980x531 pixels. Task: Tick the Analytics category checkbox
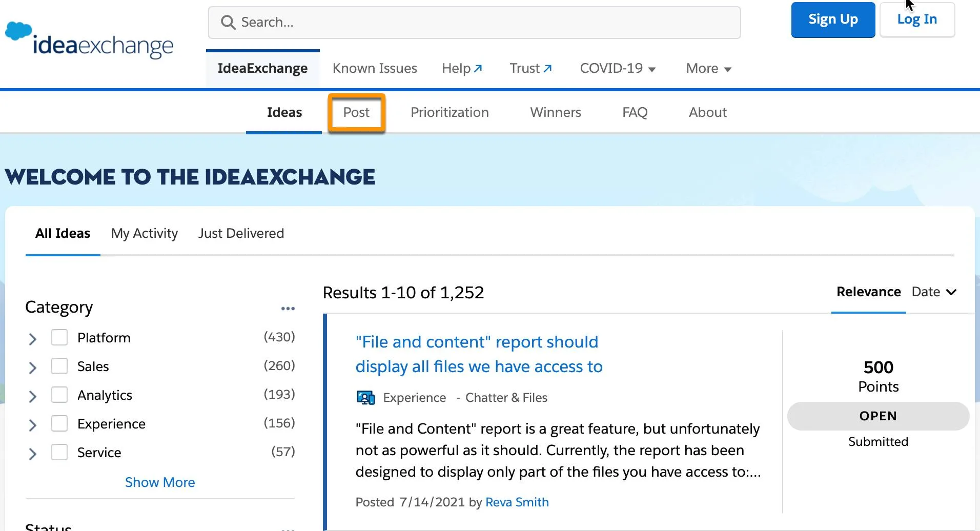click(x=59, y=395)
